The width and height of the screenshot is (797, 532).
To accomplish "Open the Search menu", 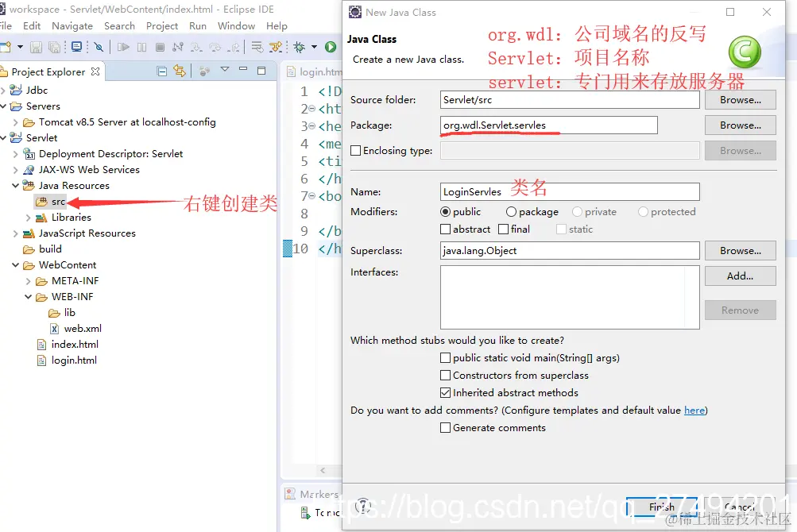I will click(x=119, y=26).
